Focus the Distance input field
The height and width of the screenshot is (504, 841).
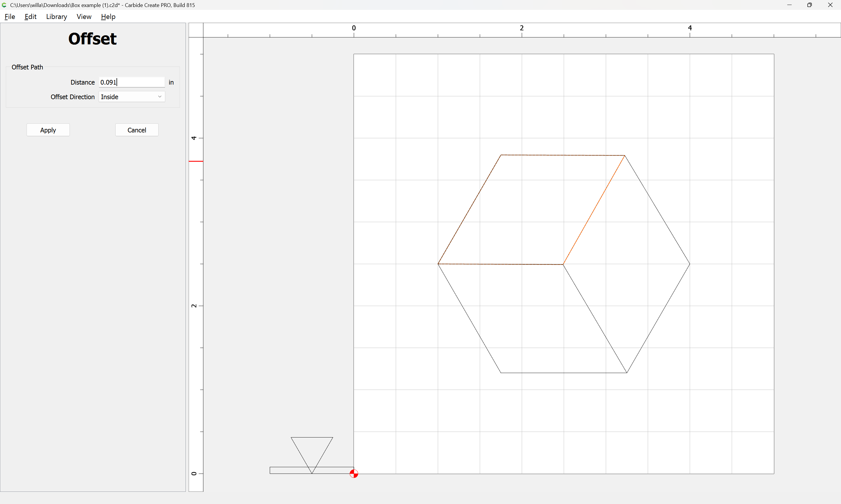132,82
